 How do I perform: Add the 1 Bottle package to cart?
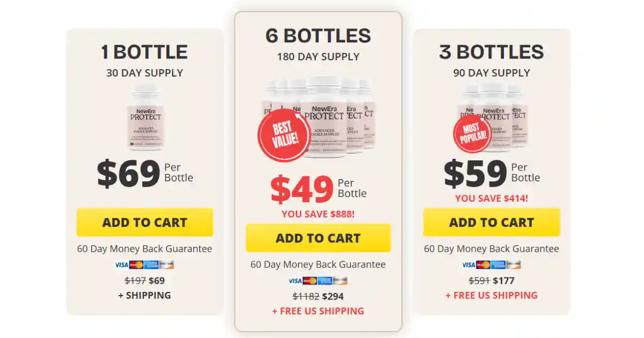(145, 222)
